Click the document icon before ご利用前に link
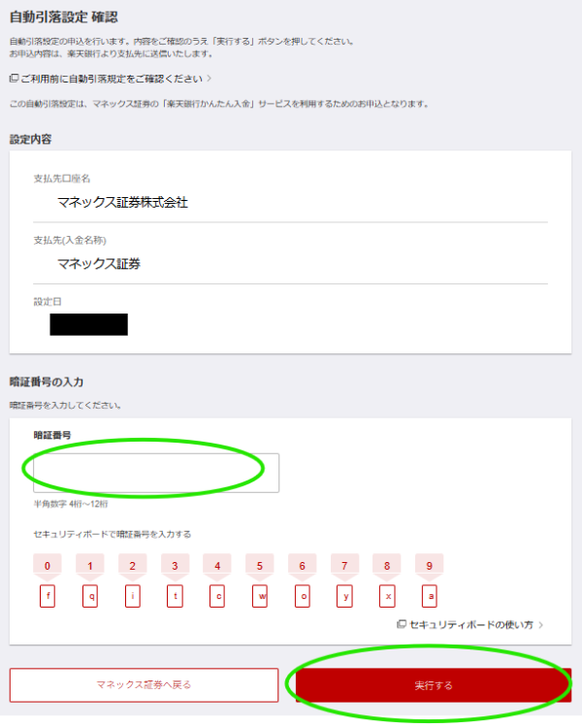582x728 pixels. (x=14, y=78)
